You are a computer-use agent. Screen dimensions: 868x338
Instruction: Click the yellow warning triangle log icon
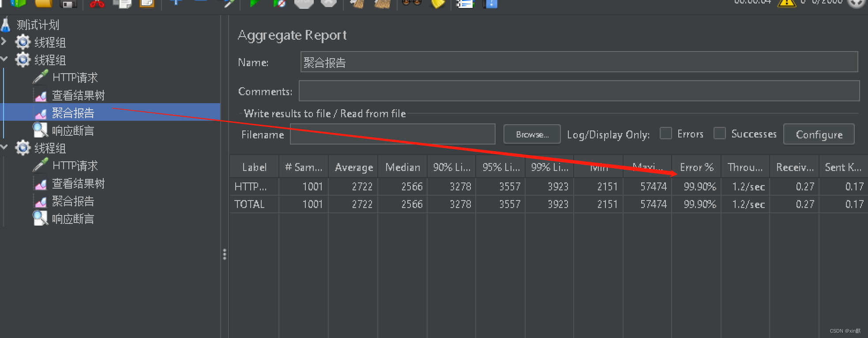786,3
